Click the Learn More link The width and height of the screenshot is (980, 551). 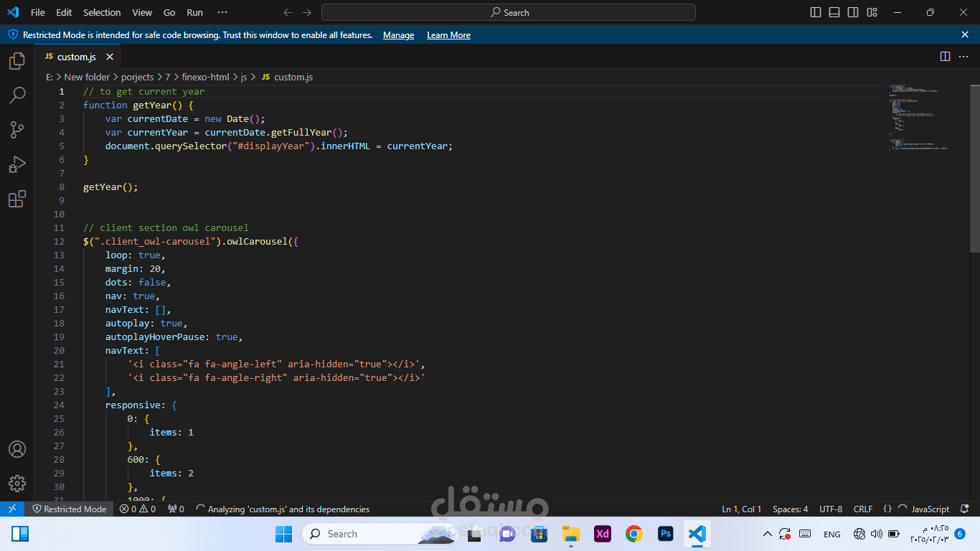click(x=448, y=34)
